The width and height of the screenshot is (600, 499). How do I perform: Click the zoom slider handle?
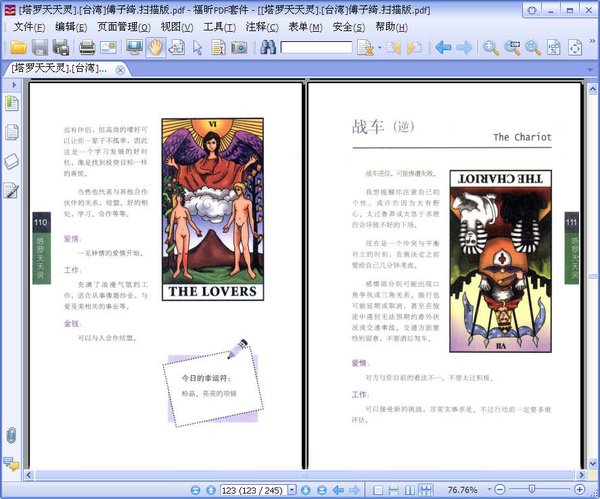532,489
